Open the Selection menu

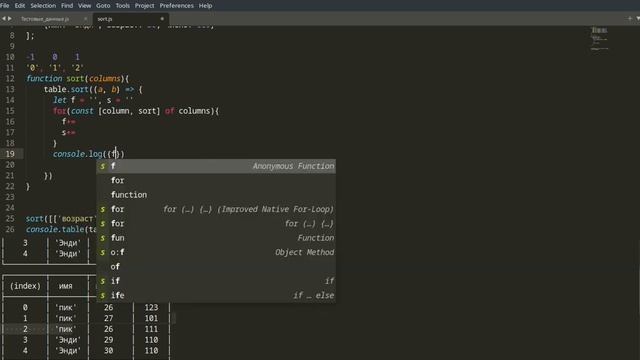(43, 6)
